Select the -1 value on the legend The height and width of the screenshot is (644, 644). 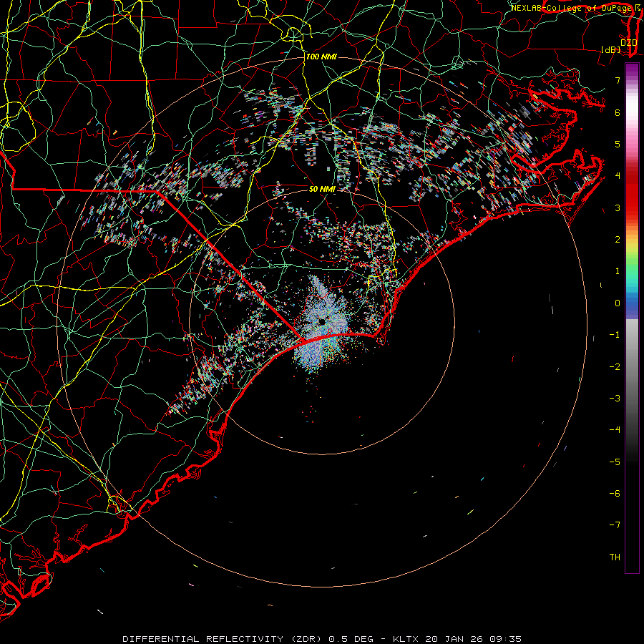(615, 335)
